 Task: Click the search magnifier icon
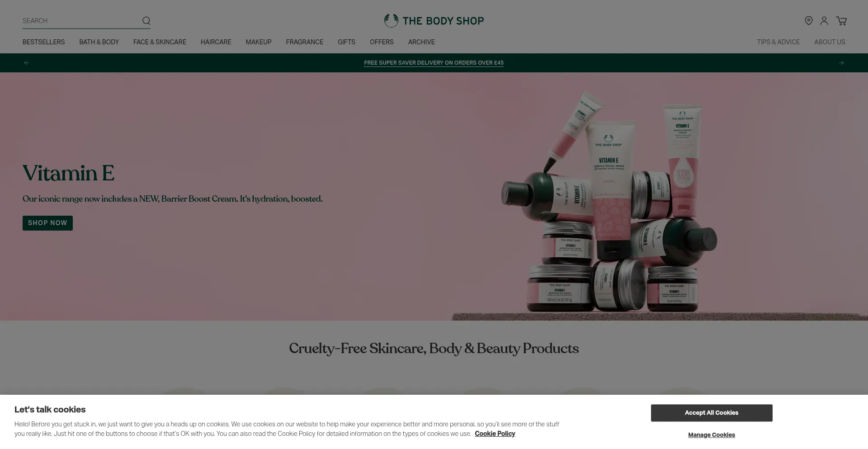click(x=146, y=21)
